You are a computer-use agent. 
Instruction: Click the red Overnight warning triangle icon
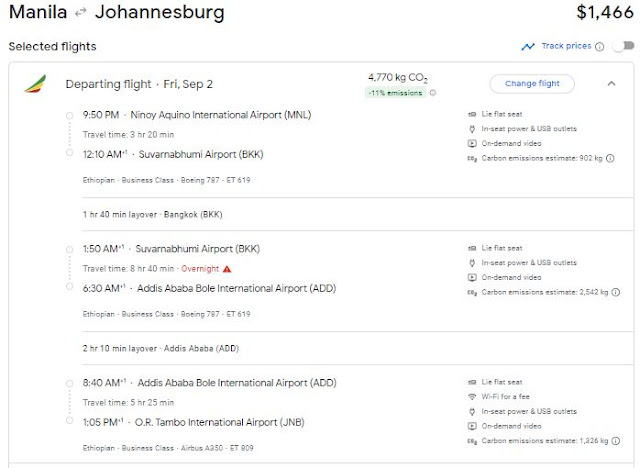coord(227,268)
